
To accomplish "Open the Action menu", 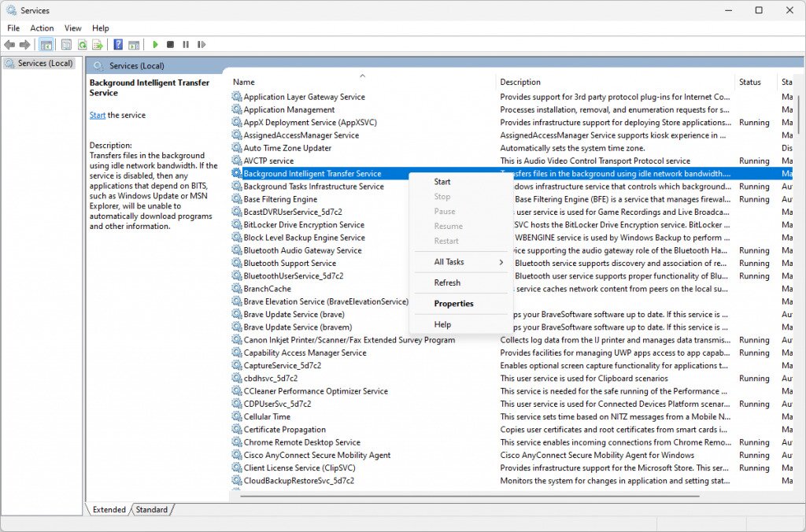I will coord(42,28).
